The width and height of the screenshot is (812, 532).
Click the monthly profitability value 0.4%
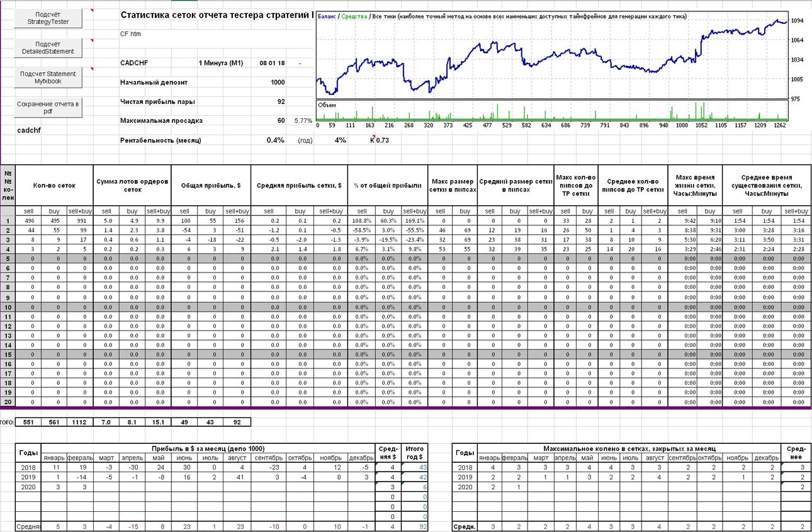pos(275,140)
